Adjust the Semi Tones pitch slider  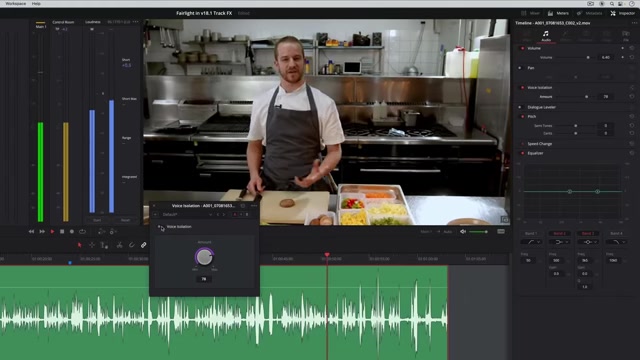[576, 126]
